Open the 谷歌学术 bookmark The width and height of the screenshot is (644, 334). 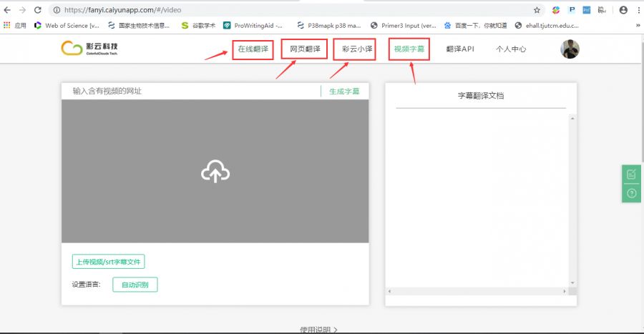point(198,26)
